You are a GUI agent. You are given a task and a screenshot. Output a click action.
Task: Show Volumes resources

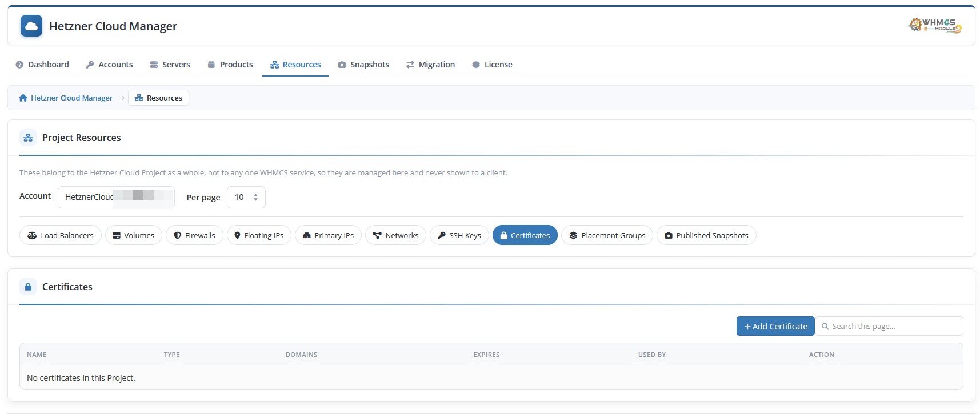click(x=134, y=235)
